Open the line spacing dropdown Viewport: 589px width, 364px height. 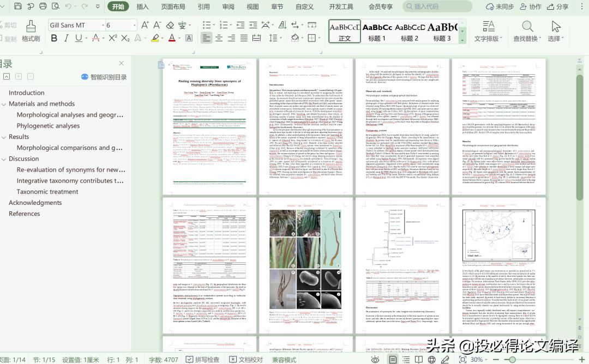click(x=281, y=38)
